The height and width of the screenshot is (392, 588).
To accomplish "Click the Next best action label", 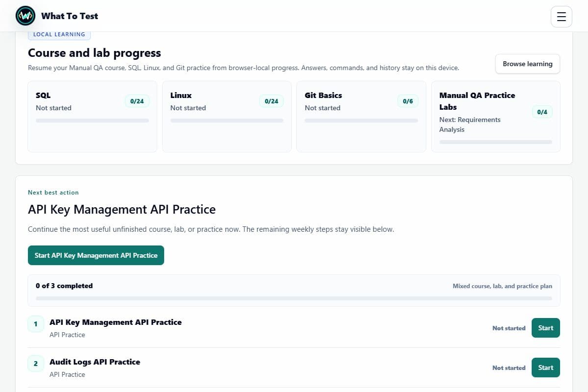I will pos(53,193).
